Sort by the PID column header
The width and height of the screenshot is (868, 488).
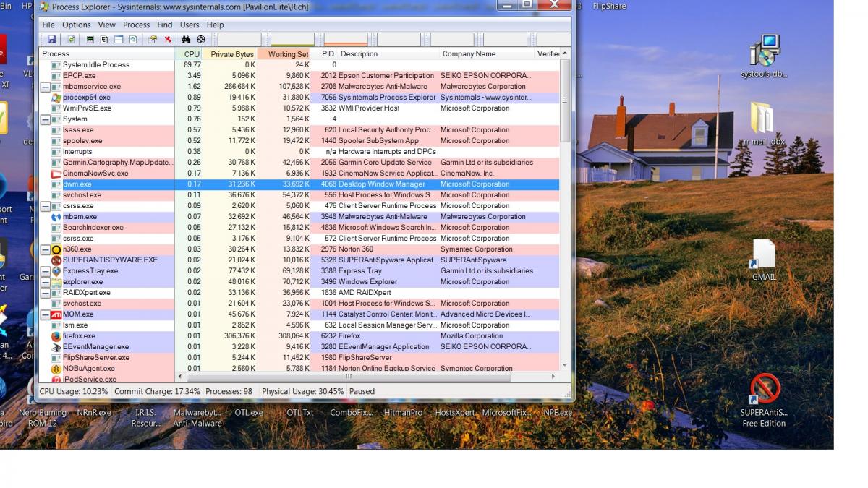[x=325, y=54]
